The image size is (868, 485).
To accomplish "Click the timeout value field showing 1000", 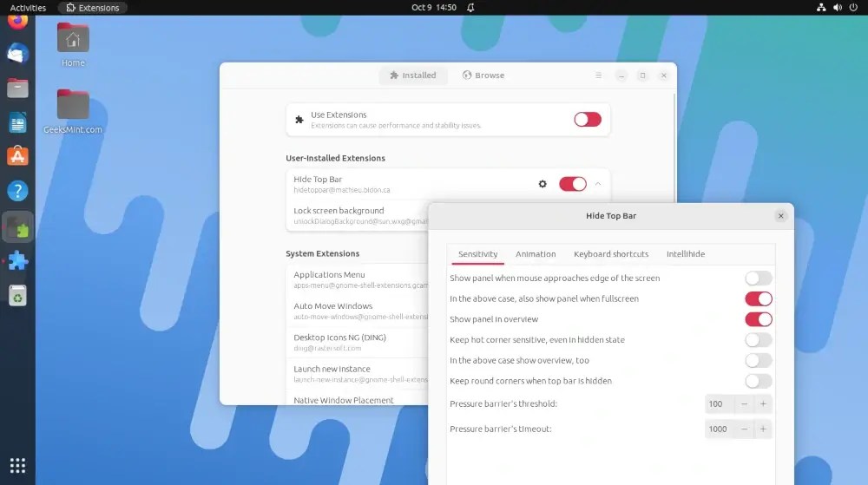I will click(x=720, y=429).
